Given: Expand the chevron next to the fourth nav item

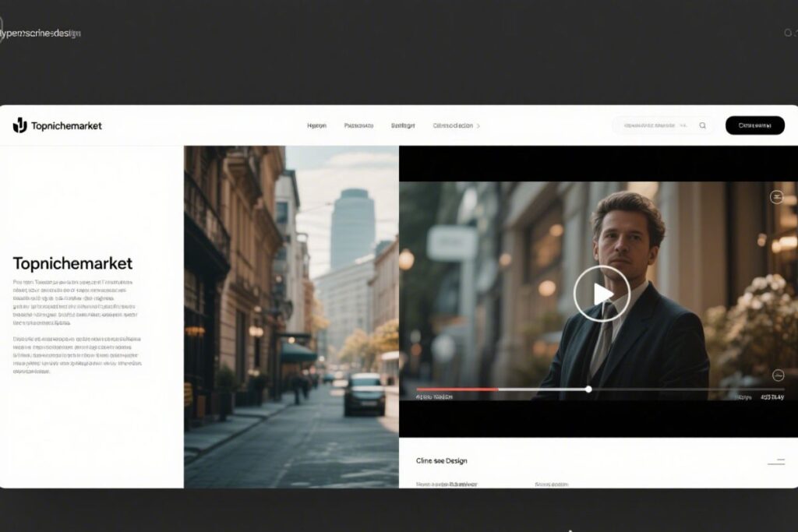Looking at the screenshot, I should 478,125.
